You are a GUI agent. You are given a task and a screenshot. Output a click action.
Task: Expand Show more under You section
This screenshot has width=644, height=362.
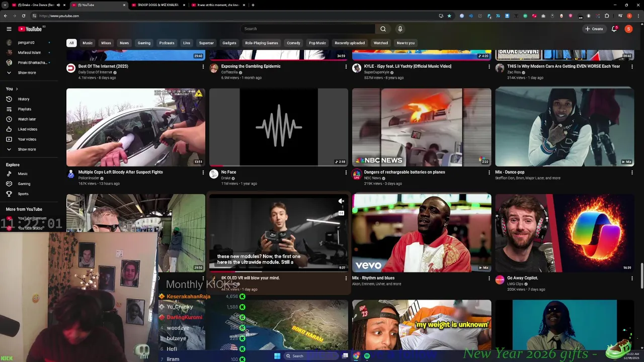point(27,149)
